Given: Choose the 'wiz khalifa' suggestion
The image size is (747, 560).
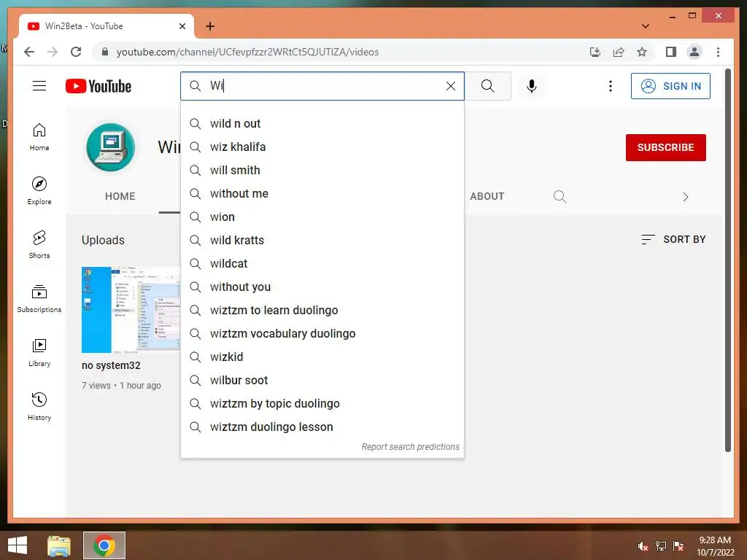Looking at the screenshot, I should (x=322, y=147).
